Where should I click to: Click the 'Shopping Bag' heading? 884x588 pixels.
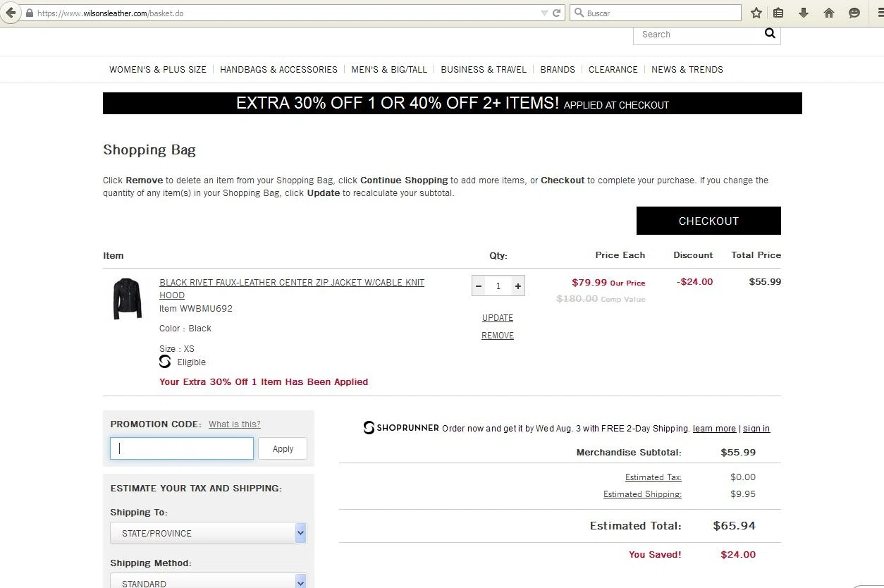149,149
